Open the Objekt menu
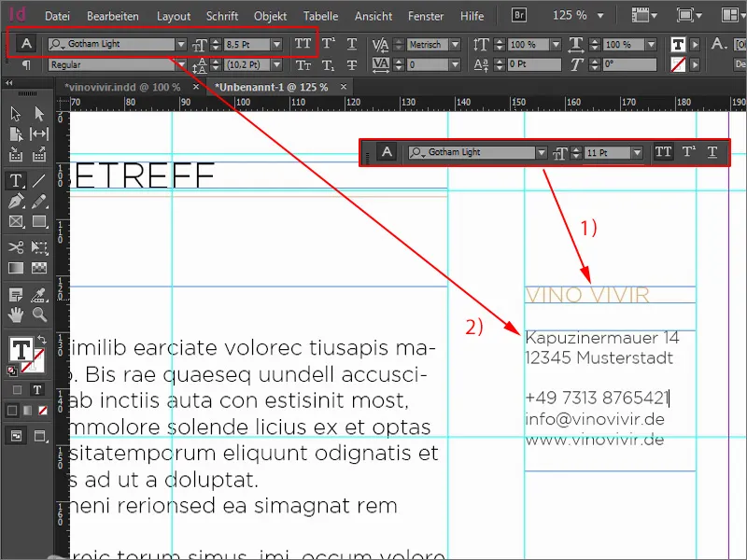The image size is (747, 560). coord(270,16)
